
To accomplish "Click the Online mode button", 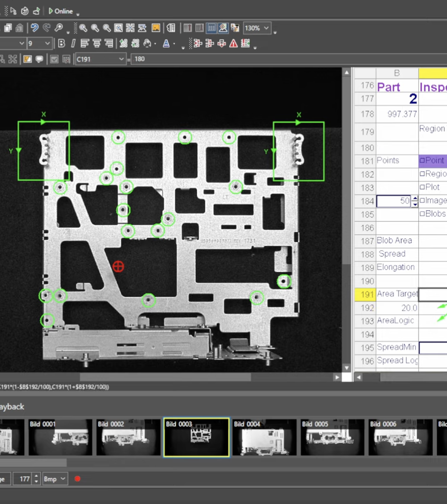I will point(60,11).
